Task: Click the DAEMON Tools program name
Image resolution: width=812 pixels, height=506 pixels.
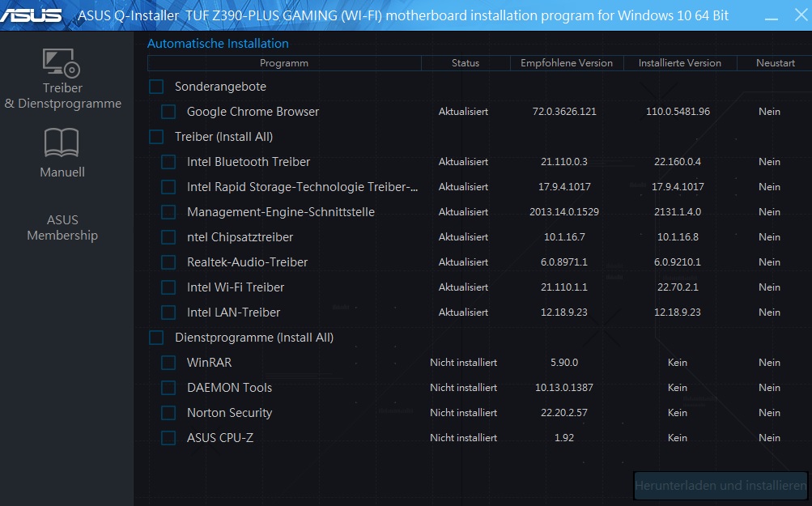Action: click(229, 388)
